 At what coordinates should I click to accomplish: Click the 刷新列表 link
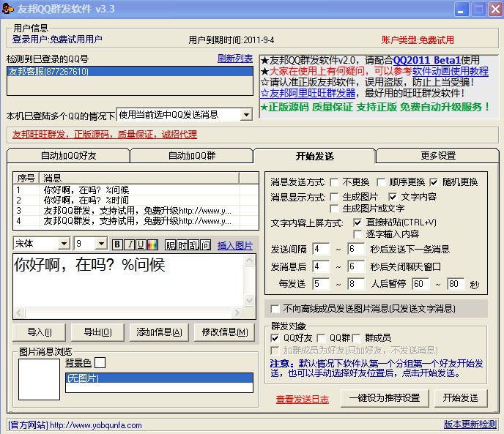[234, 59]
